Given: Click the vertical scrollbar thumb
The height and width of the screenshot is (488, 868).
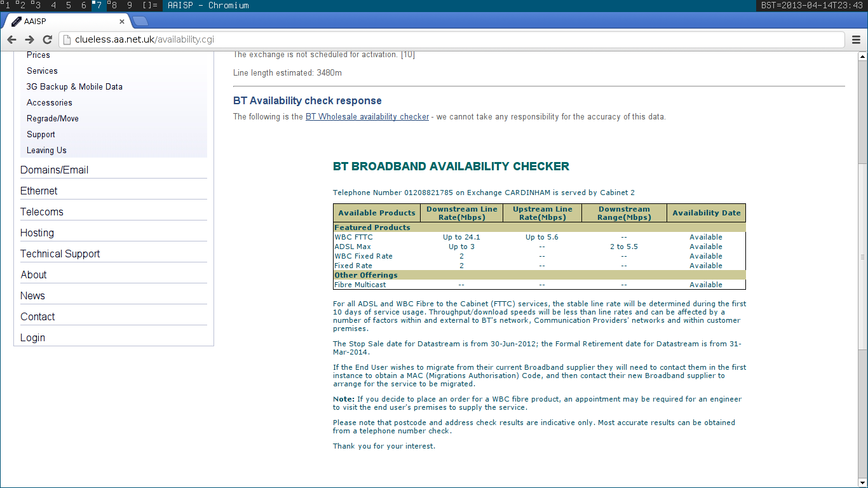Looking at the screenshot, I should tap(862, 257).
